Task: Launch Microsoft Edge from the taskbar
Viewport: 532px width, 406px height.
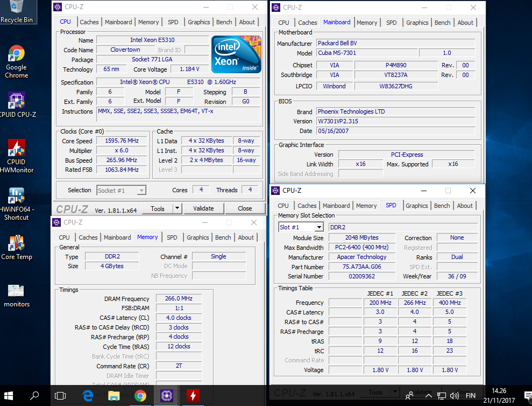Action: coord(88,395)
